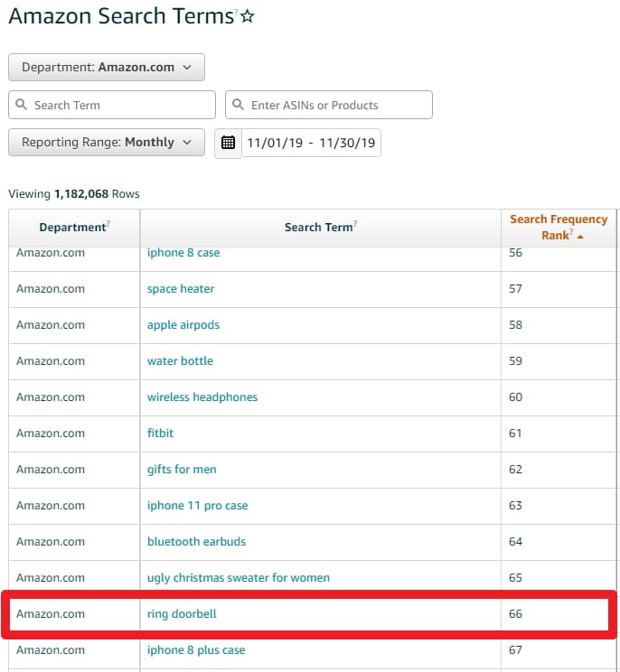Click the calendar icon beside date range
Viewport: 620px width, 672px height.
tap(228, 143)
